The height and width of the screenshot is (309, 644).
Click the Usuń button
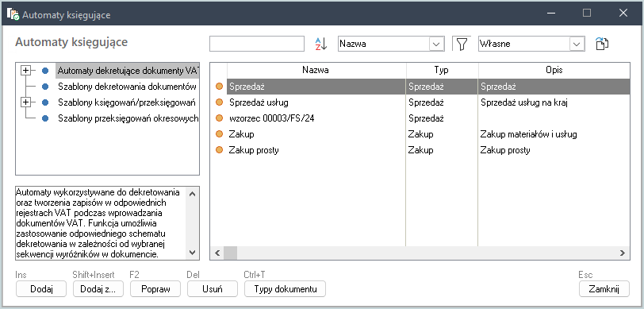[213, 289]
